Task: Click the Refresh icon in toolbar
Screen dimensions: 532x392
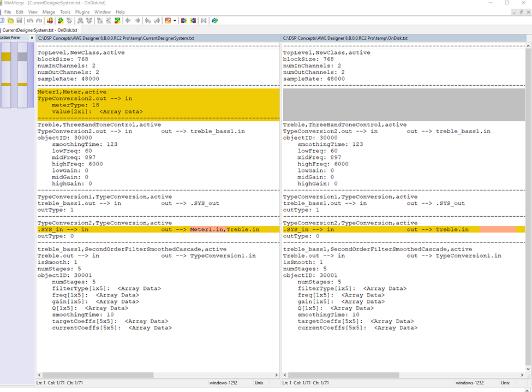Action: click(214, 21)
